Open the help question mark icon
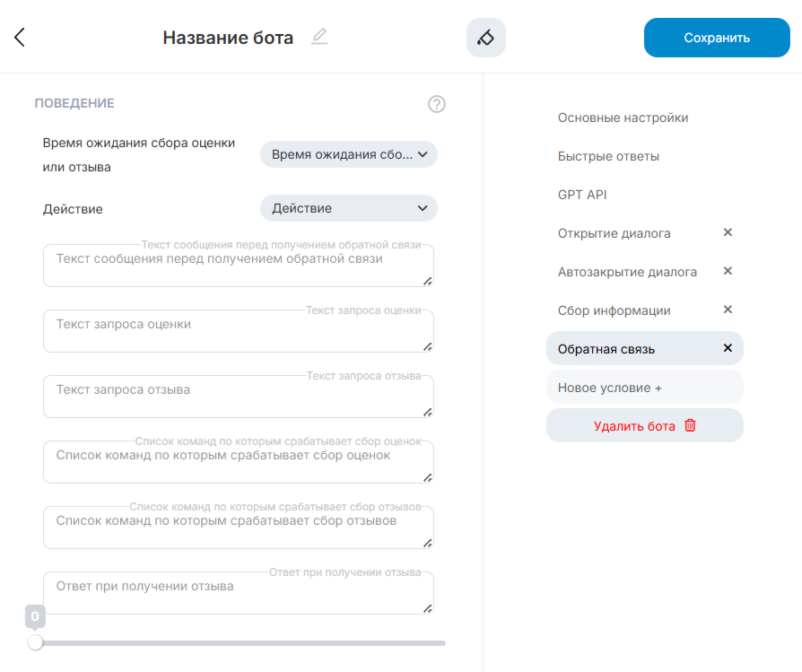Viewport: 802px width, 672px height. pyautogui.click(x=437, y=104)
